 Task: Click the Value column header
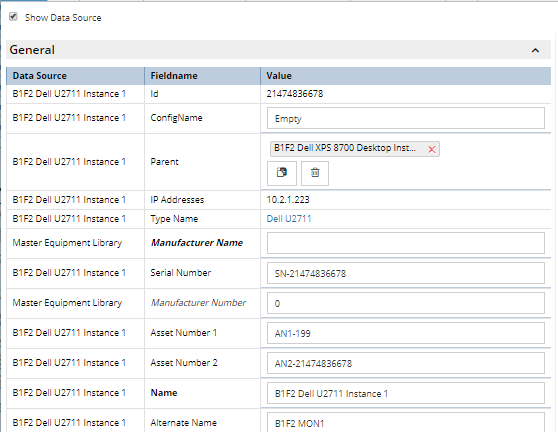pos(406,76)
